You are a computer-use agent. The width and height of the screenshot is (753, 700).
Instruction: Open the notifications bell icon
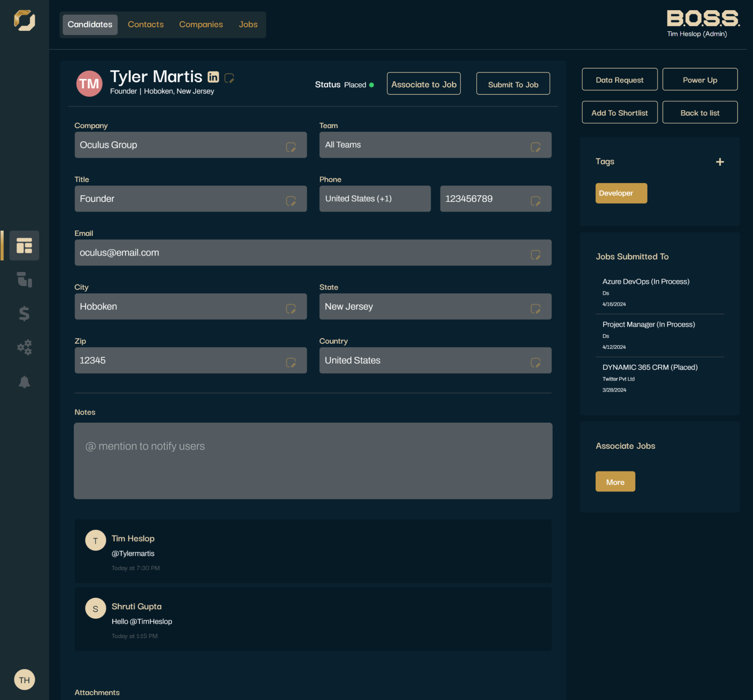click(24, 382)
